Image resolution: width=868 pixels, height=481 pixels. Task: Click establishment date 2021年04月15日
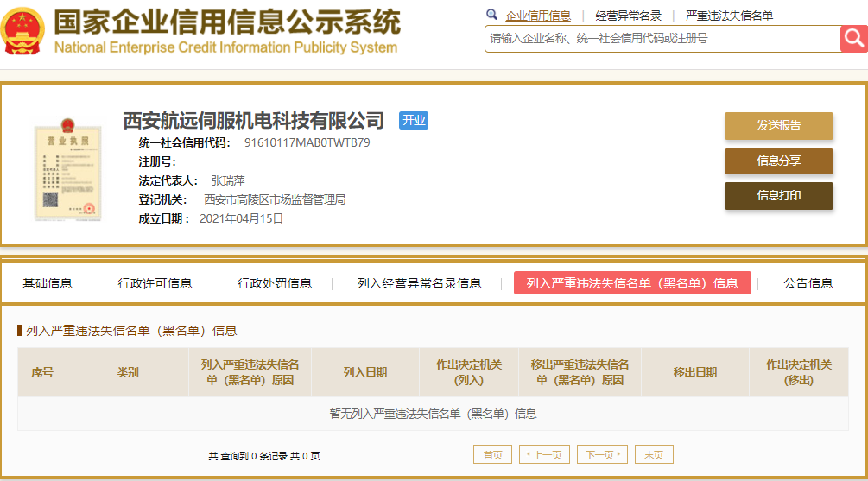241,218
